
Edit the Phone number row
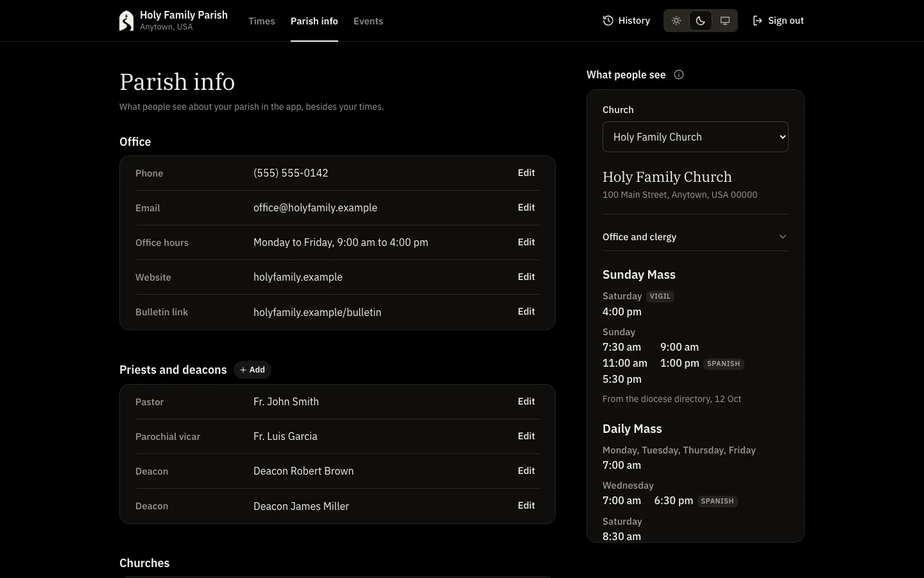coord(526,173)
